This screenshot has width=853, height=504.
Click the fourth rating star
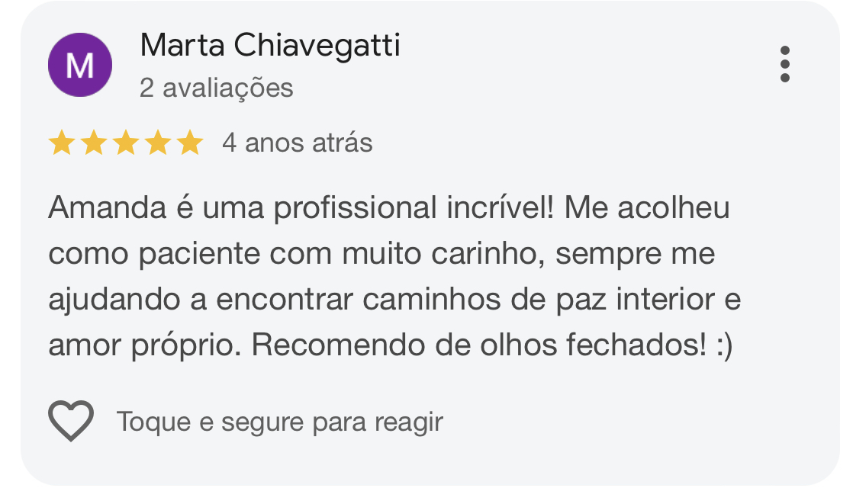point(158,143)
